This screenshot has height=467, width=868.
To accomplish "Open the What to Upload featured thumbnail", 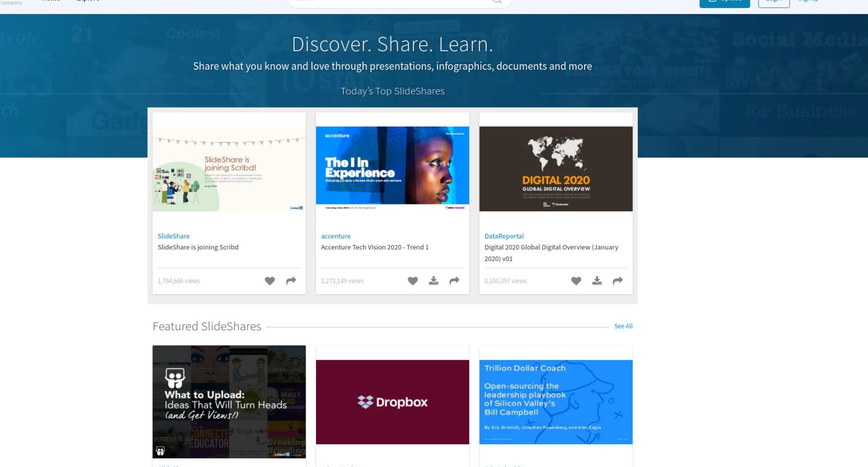I will click(229, 402).
